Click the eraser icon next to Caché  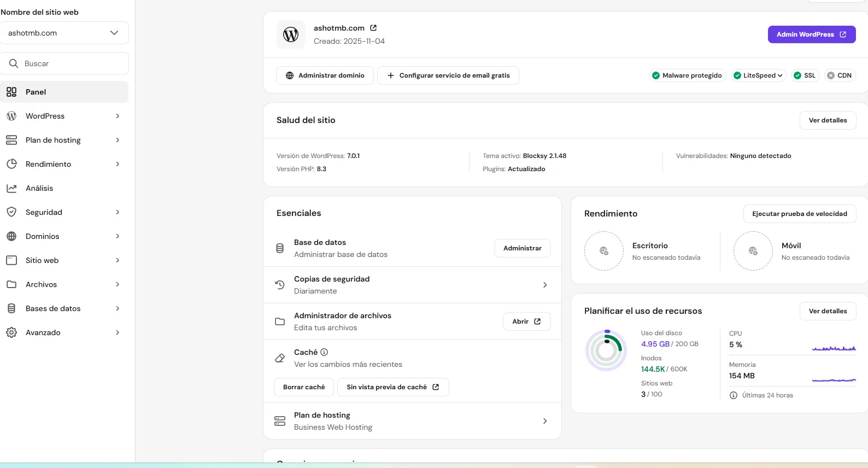[x=280, y=358]
